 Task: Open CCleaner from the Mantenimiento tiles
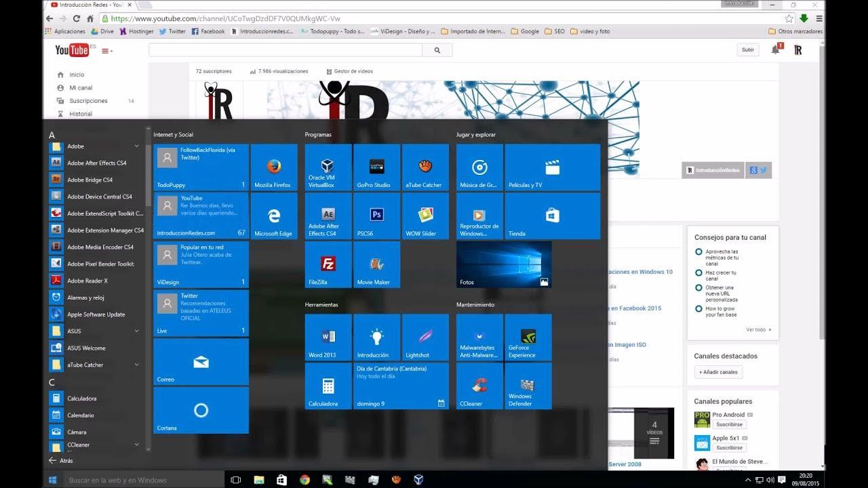point(479,386)
